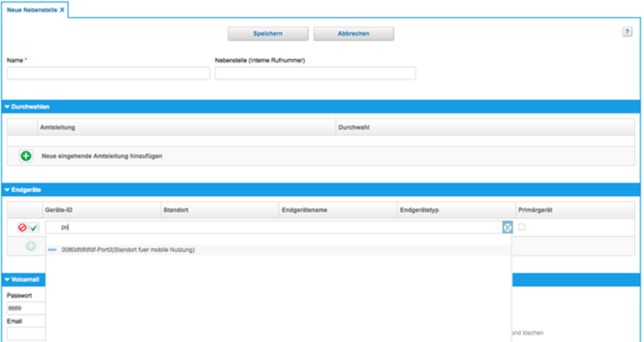
Task: Collapse the Endgeräte section
Action: point(7,190)
